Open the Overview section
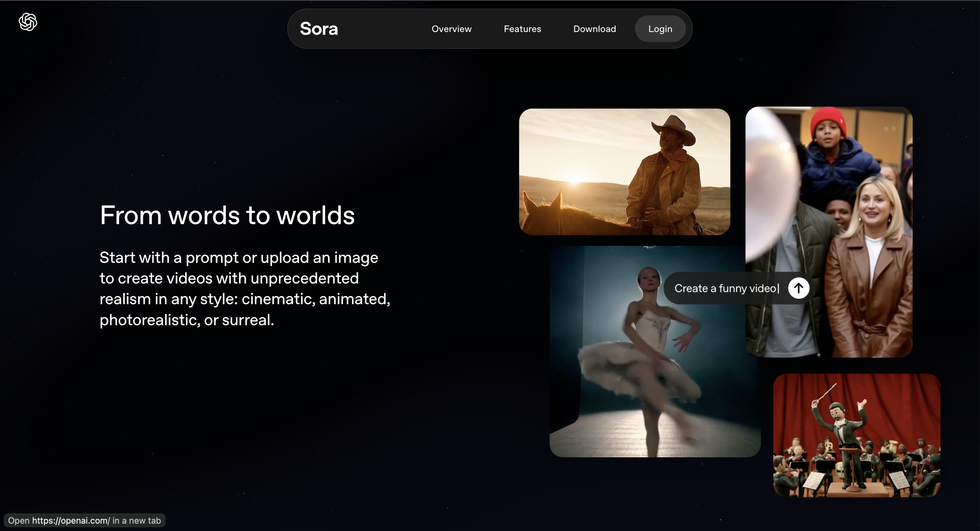This screenshot has width=980, height=531. pos(451,29)
